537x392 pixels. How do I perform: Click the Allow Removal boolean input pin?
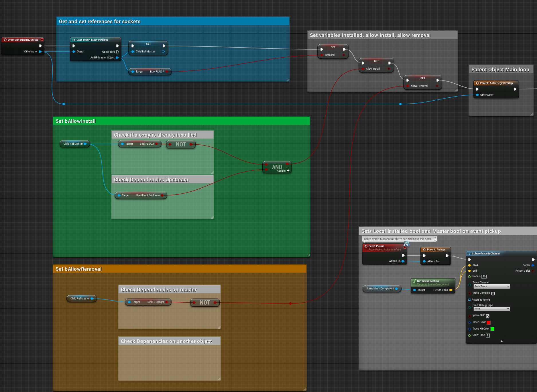[x=408, y=86]
